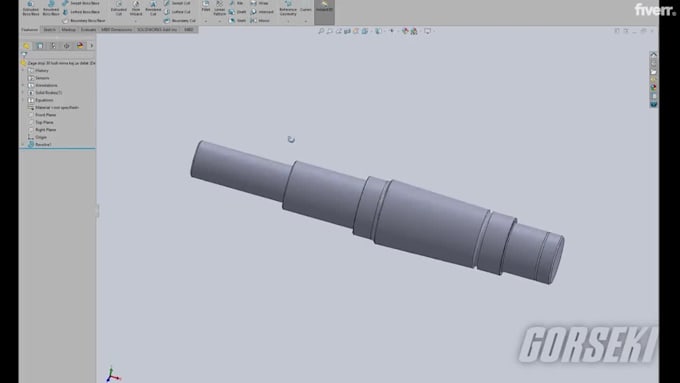Viewport: 680px width, 383px height.
Task: Select the Extruded Cut tool
Action: pyautogui.click(x=118, y=8)
